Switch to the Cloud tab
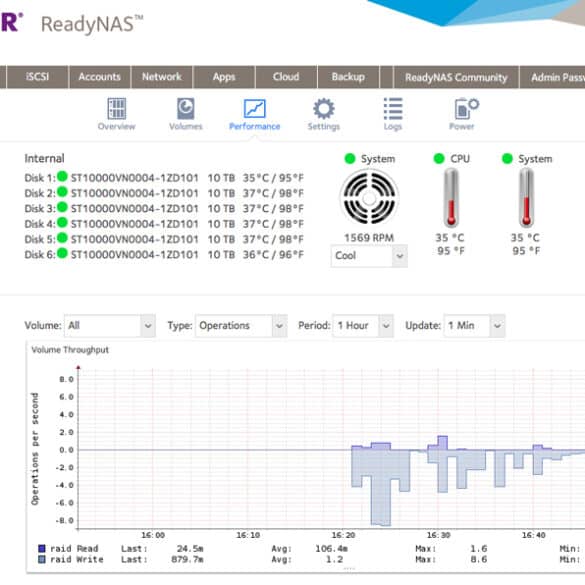Screen dimensions: 585x585 pos(286,77)
